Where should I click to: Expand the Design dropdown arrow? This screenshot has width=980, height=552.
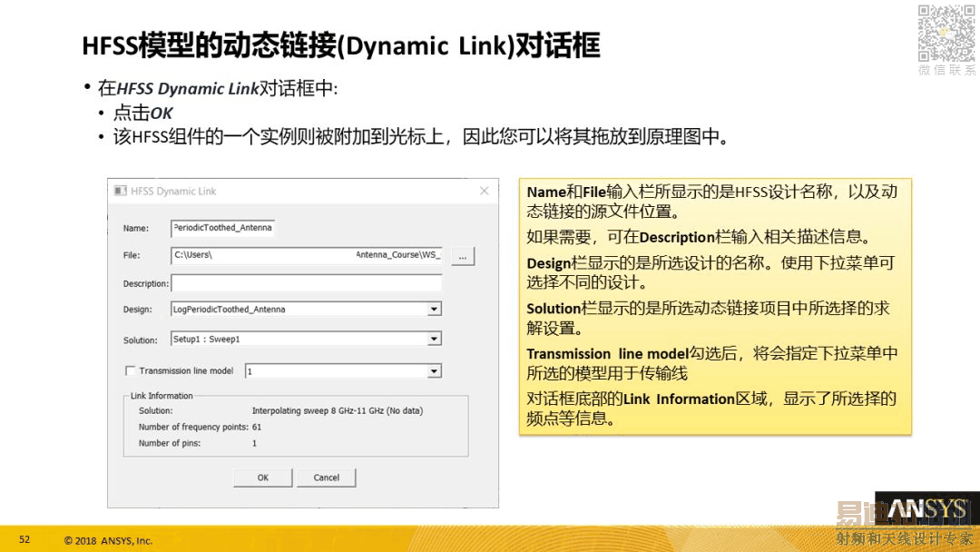pyautogui.click(x=434, y=309)
